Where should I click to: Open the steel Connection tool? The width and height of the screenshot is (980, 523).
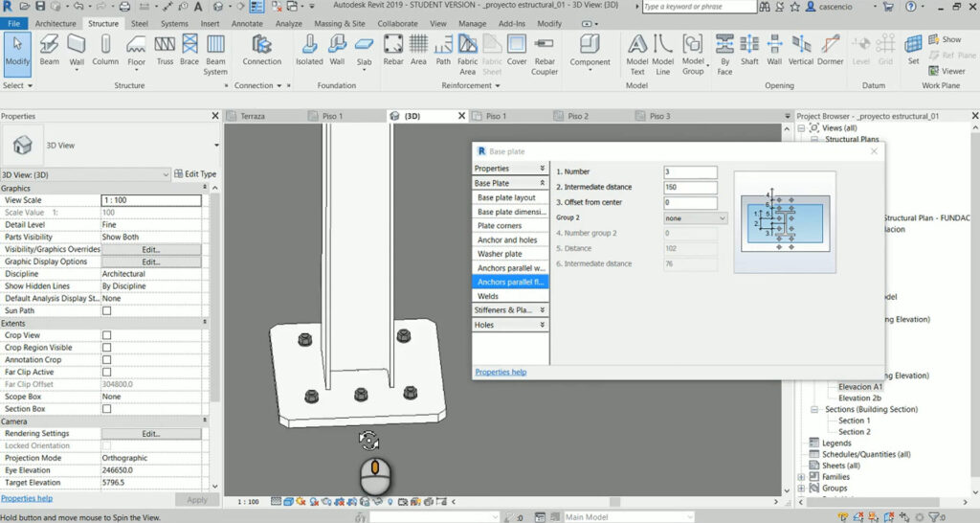(261, 50)
